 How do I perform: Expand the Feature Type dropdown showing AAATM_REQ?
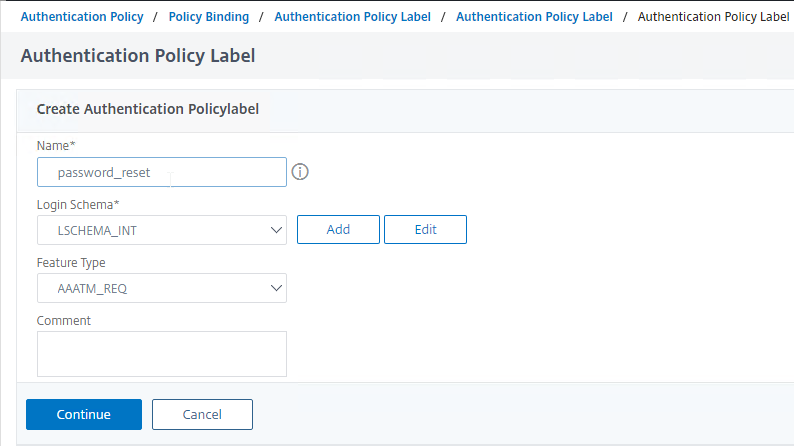tap(162, 289)
